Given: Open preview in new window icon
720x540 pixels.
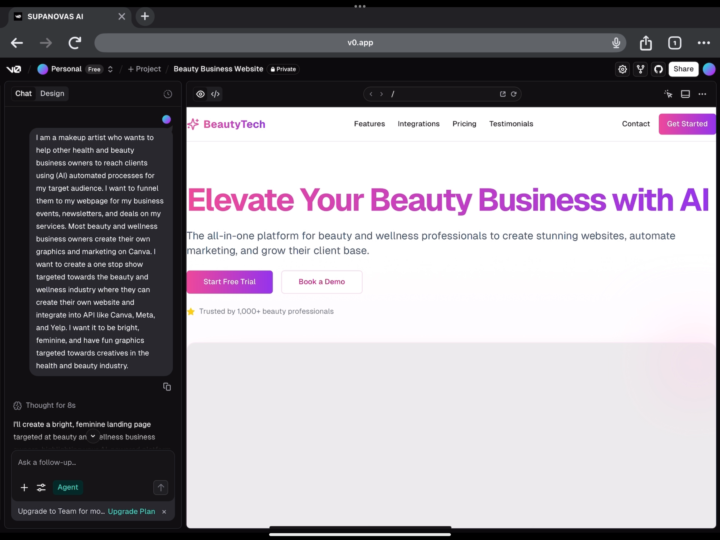Looking at the screenshot, I should (502, 94).
